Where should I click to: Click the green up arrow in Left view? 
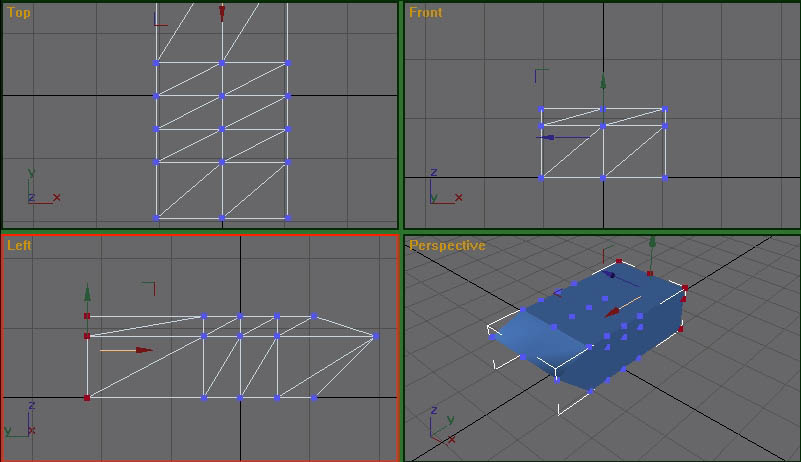(88, 294)
